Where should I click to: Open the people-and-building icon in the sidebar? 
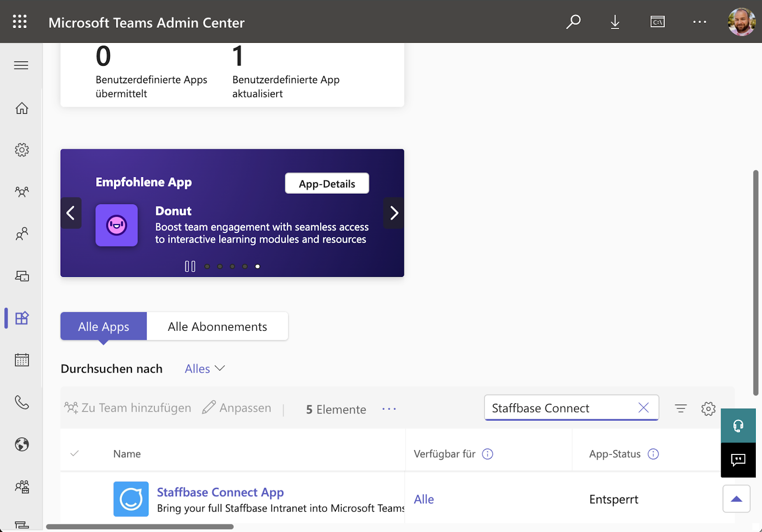point(21,486)
